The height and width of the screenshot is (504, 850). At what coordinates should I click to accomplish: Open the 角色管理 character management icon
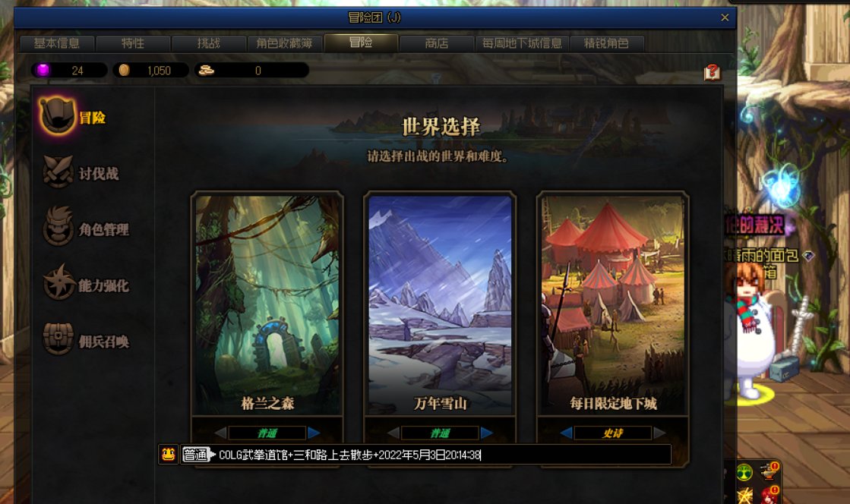point(58,227)
